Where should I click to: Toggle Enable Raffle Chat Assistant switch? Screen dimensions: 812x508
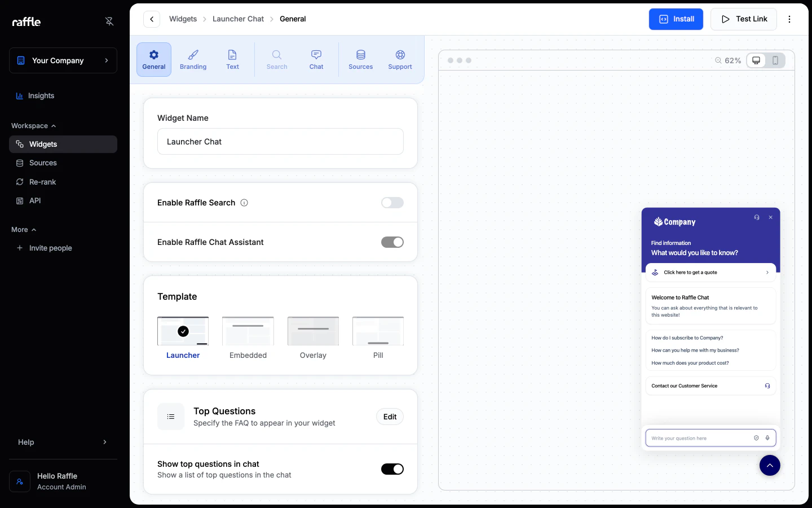tap(392, 242)
